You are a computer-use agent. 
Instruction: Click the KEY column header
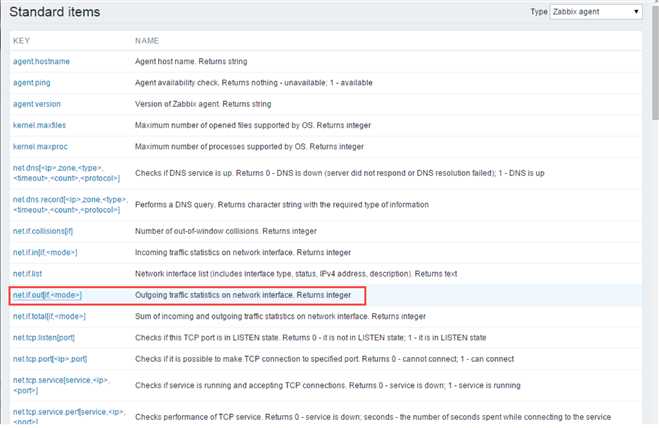(x=21, y=41)
